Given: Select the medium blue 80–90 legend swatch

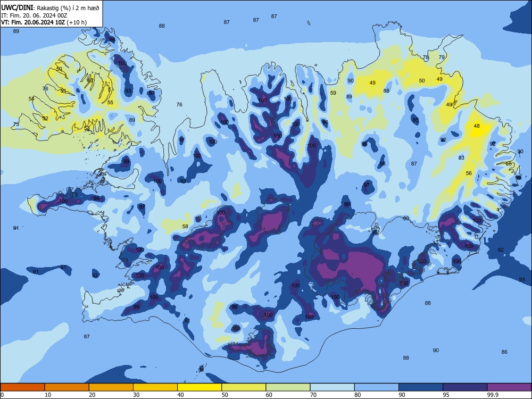Looking at the screenshot, I should 377,387.
